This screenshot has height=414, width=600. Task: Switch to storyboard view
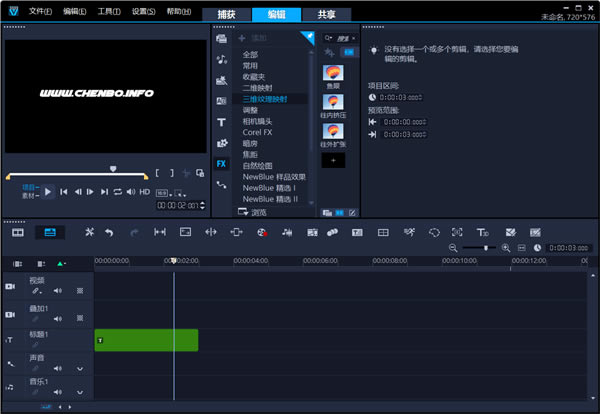(x=18, y=232)
